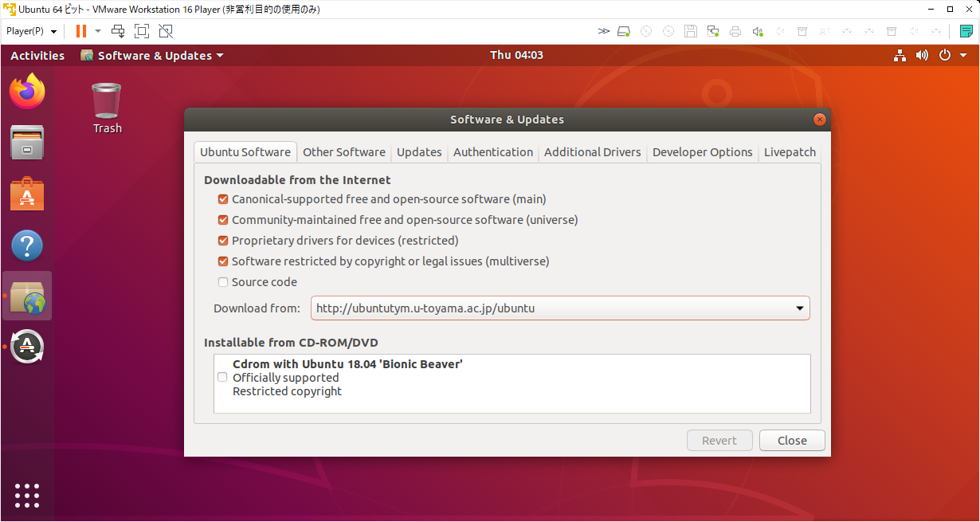Enable the Source code checkbox

tap(223, 282)
